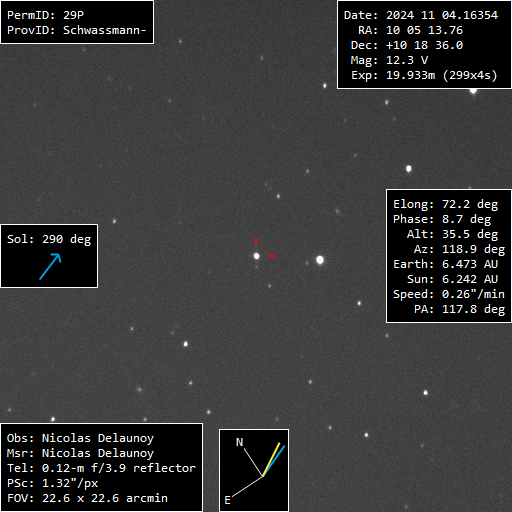Image resolution: width=512 pixels, height=512 pixels.
Task: Click the bright star right of comet
Action: click(x=320, y=260)
